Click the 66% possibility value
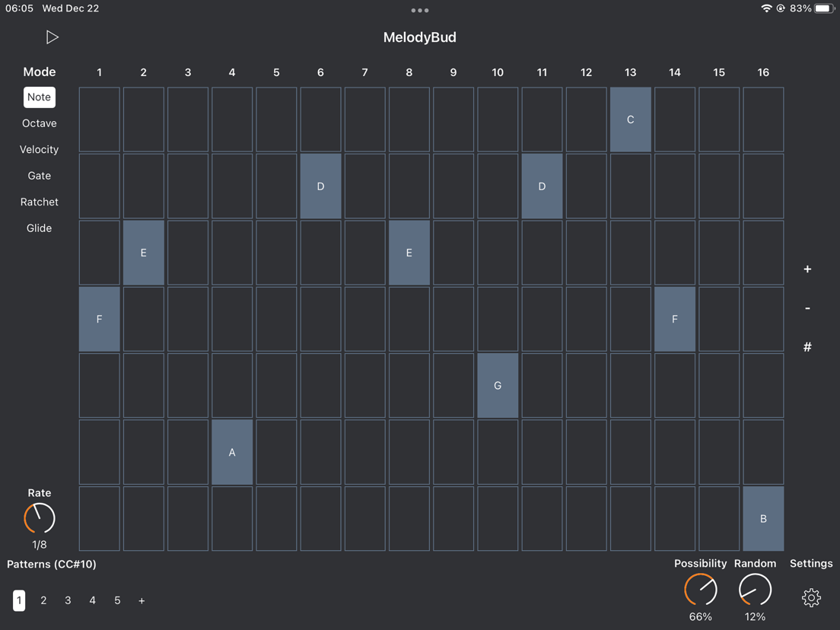840x630 pixels. point(700,616)
